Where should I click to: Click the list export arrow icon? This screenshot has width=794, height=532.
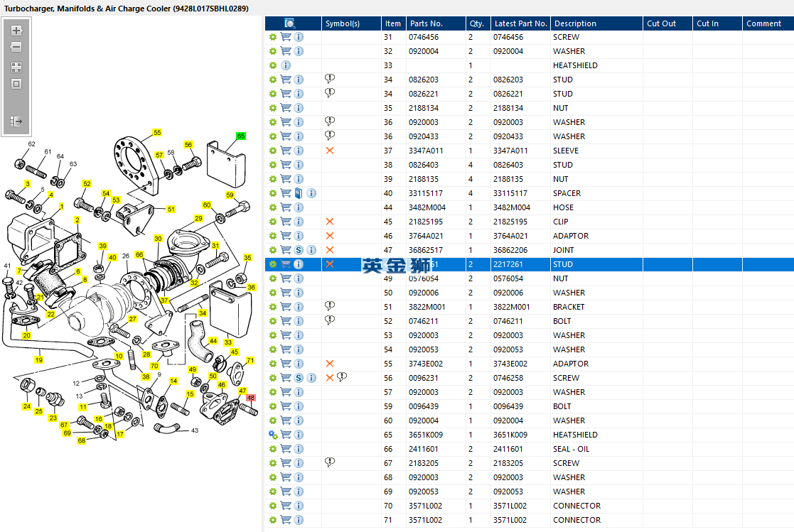point(16,121)
